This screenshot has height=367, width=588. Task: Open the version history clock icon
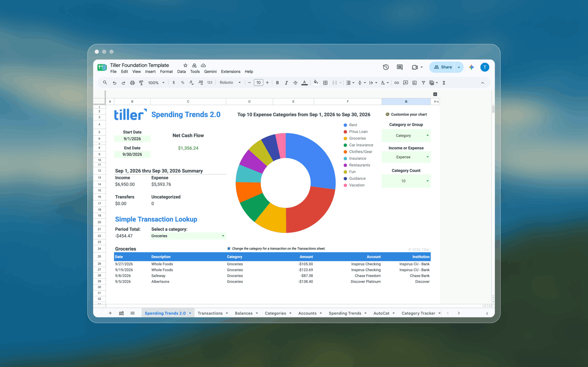(386, 67)
